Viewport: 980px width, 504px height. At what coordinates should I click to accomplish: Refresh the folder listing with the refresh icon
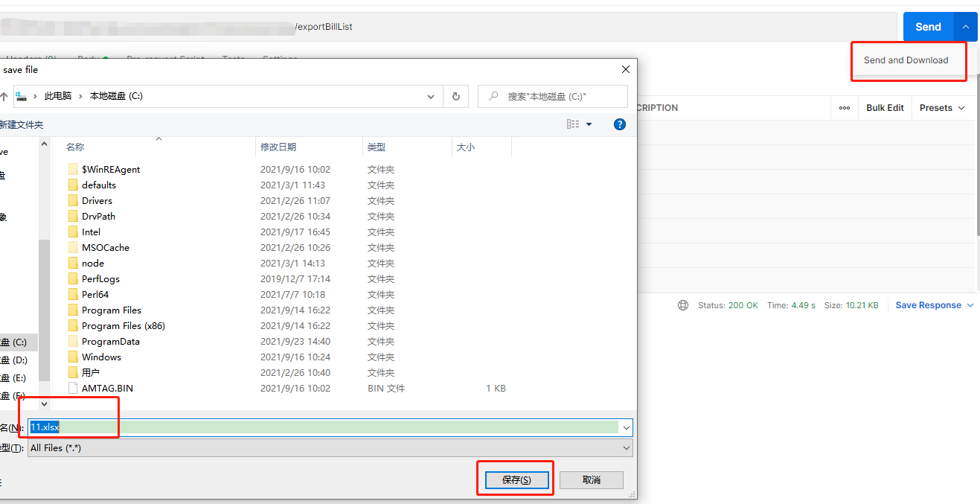[455, 96]
